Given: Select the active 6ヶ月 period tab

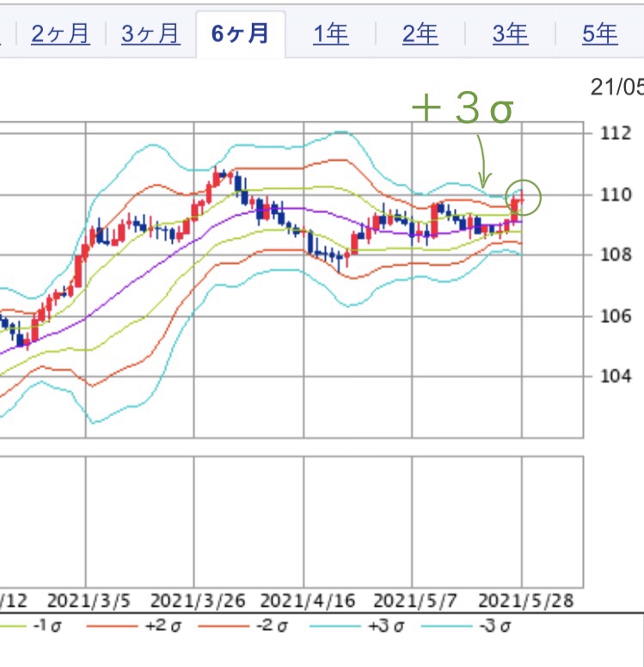Looking at the screenshot, I should coord(241,34).
